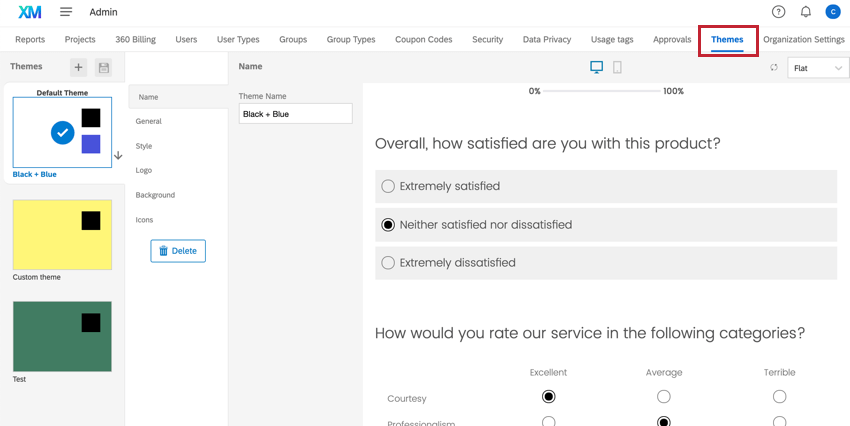Add a new theme with plus icon
The image size is (850, 426).
click(78, 67)
